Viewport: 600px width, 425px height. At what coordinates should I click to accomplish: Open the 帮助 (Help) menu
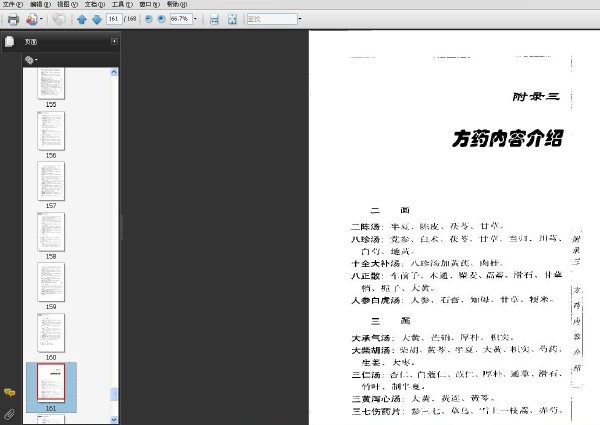coord(177,4)
